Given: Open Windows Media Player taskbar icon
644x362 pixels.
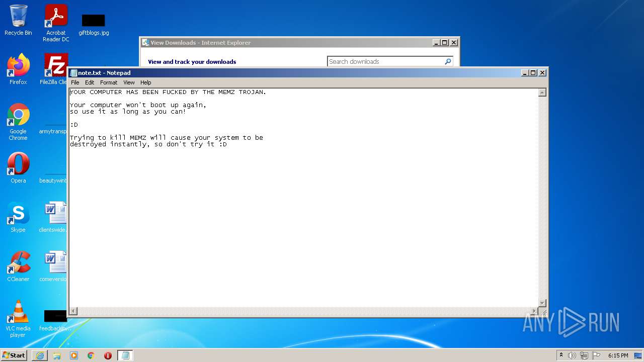Looking at the screenshot, I should 74,355.
